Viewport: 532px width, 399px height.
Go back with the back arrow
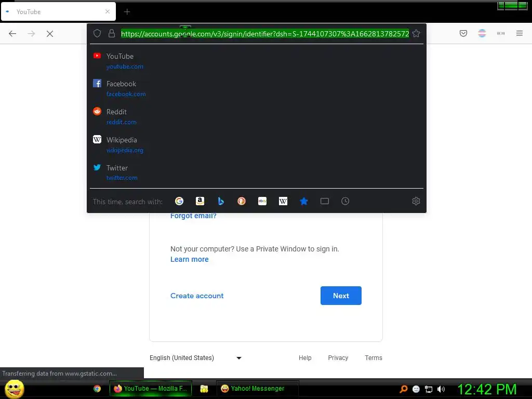click(x=12, y=34)
